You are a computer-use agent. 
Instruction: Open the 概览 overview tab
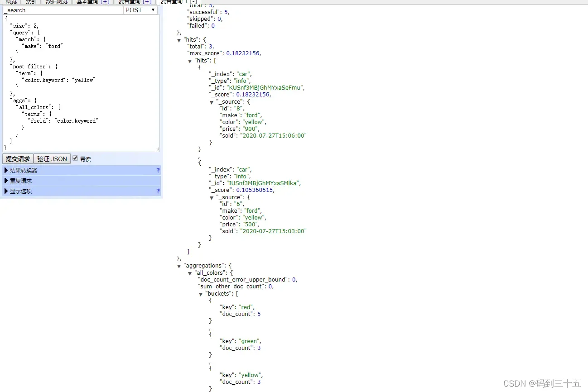pos(11,2)
